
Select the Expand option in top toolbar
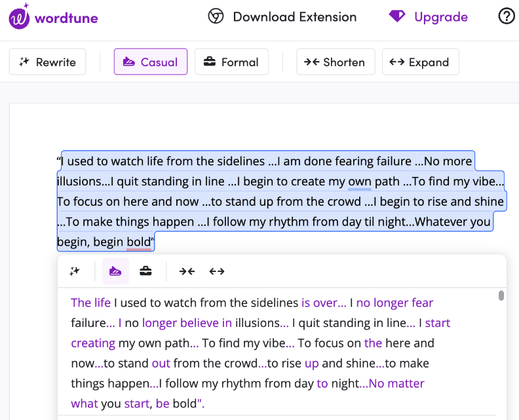pos(420,62)
